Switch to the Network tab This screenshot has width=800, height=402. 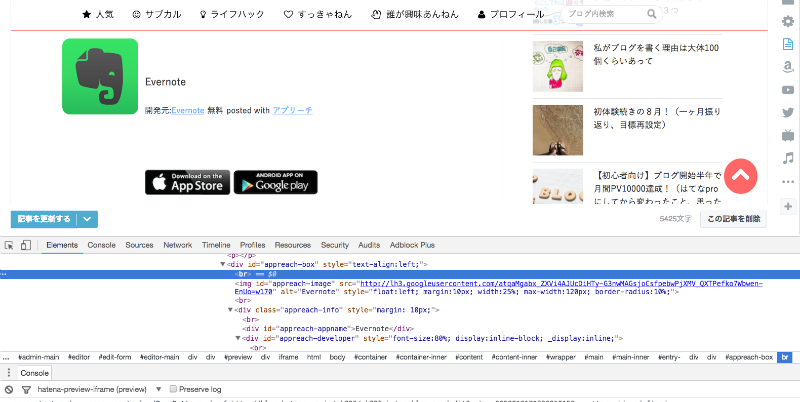[178, 245]
